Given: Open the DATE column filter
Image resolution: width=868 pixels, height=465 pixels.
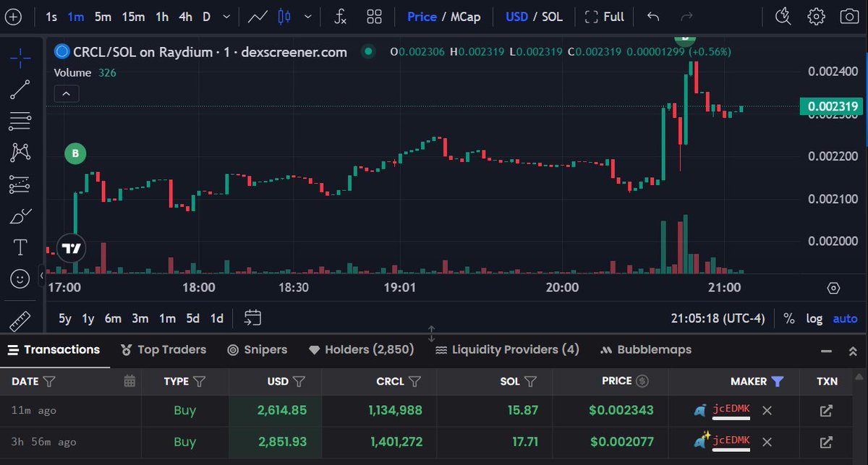Looking at the screenshot, I should coord(49,381).
